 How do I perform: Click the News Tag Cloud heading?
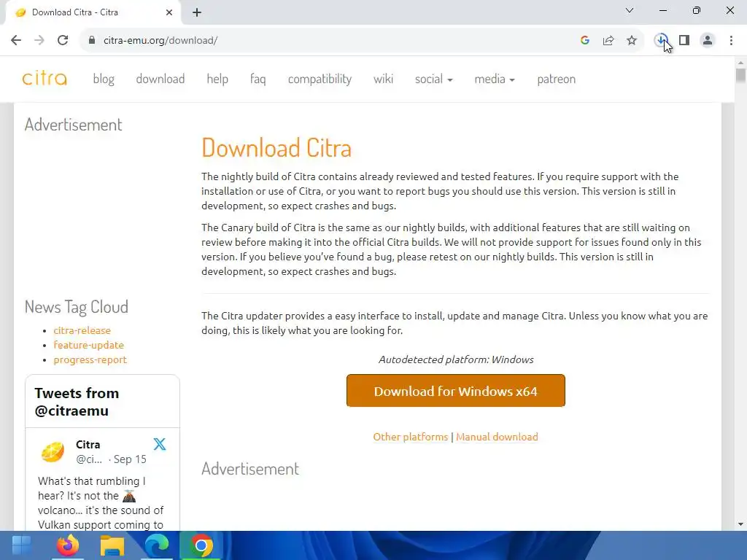[x=76, y=307]
